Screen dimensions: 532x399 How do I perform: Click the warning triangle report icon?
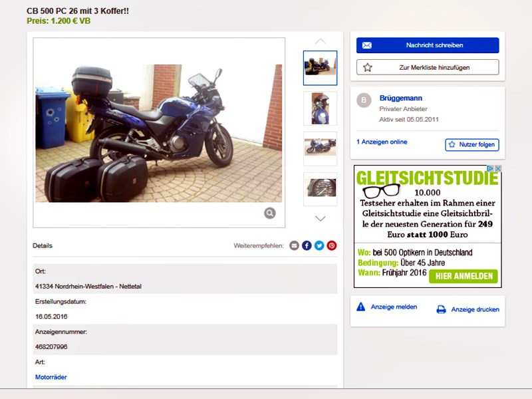(x=361, y=307)
